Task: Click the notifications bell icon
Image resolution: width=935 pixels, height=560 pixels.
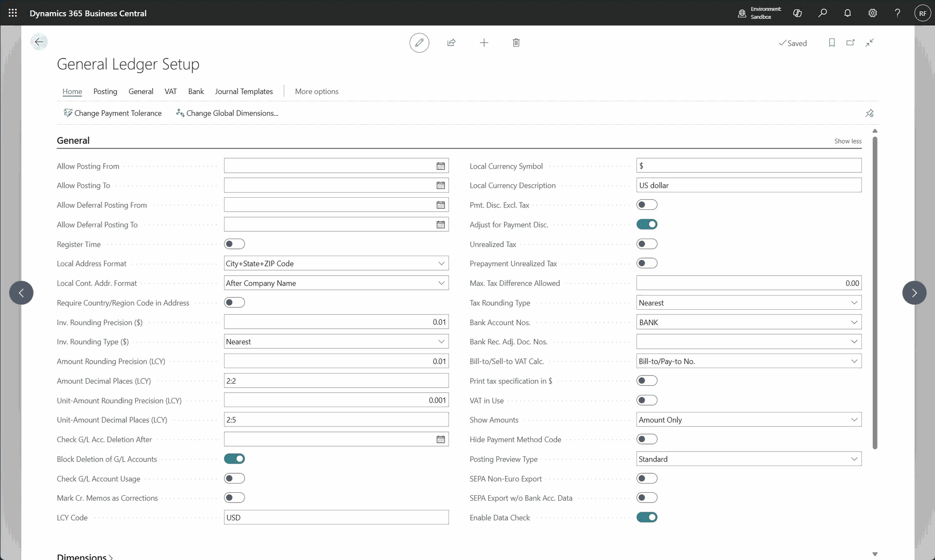Action: 847,13
